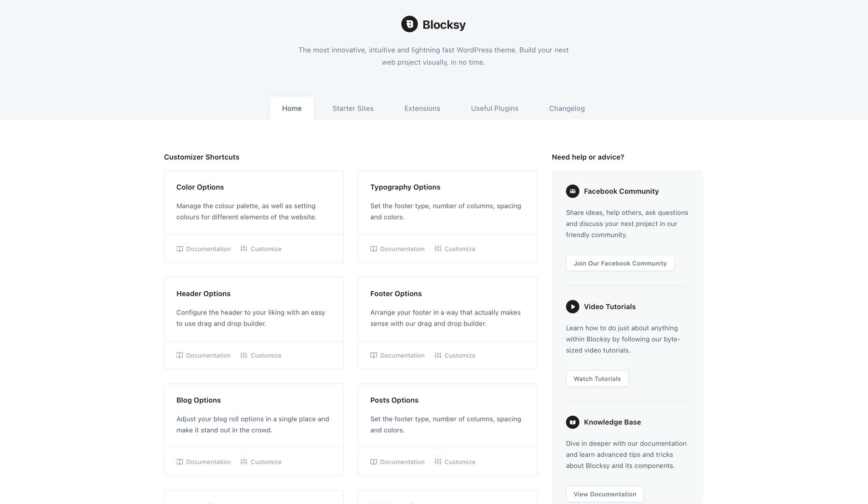Viewport: 868px width, 504px height.
Task: Click sliders icon in Blog Options card
Action: pos(244,462)
